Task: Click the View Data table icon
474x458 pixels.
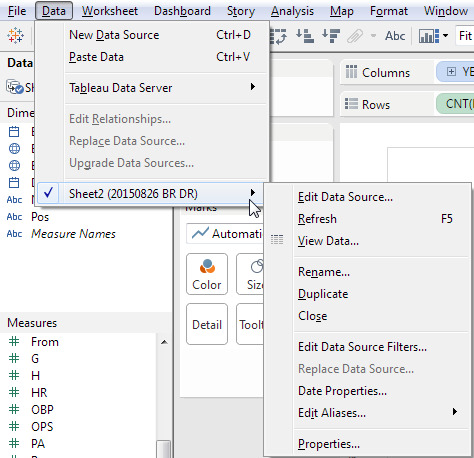Action: (277, 240)
